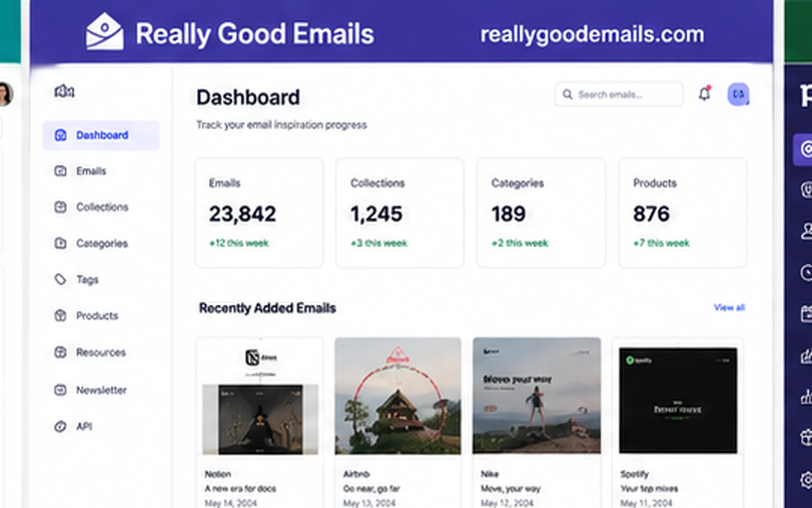Click View all recently added emails
This screenshot has height=508, width=812.
coord(729,307)
